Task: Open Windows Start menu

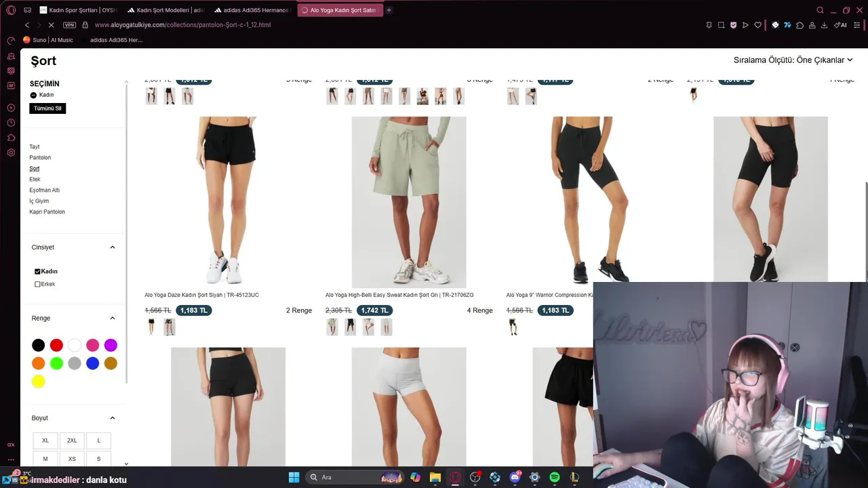Action: [294, 477]
